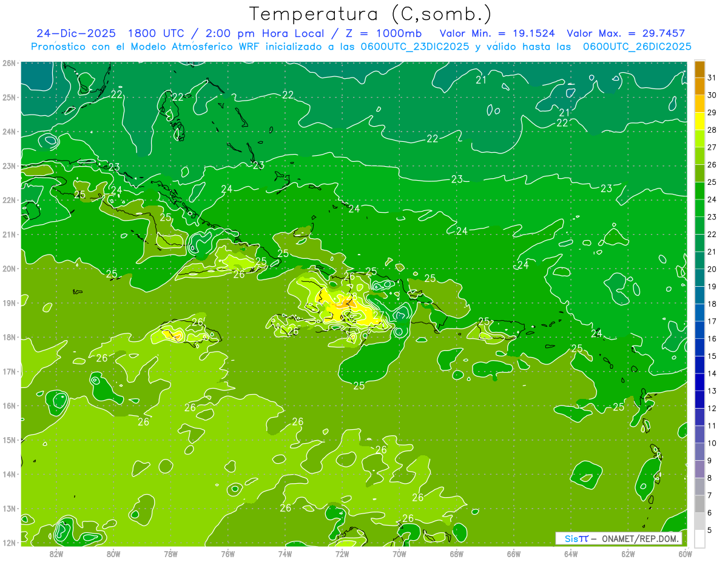Click the white swatch below label 5
The image size is (728, 562).
tap(699, 538)
